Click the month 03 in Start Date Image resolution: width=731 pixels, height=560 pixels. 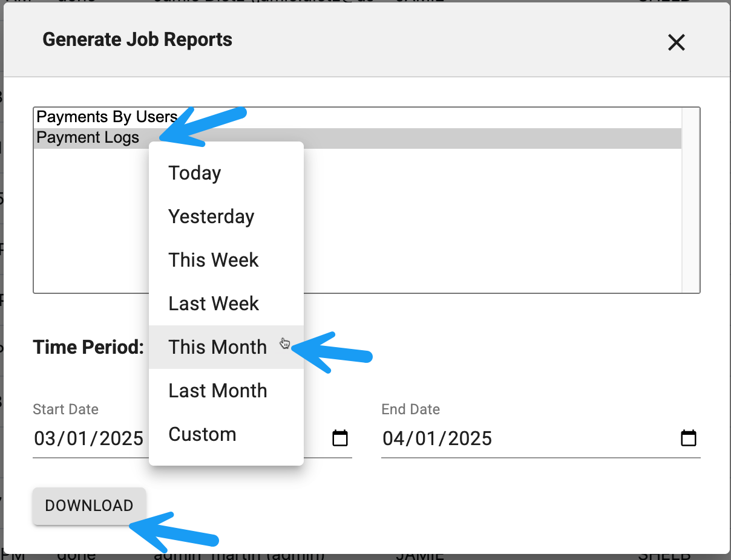click(45, 438)
